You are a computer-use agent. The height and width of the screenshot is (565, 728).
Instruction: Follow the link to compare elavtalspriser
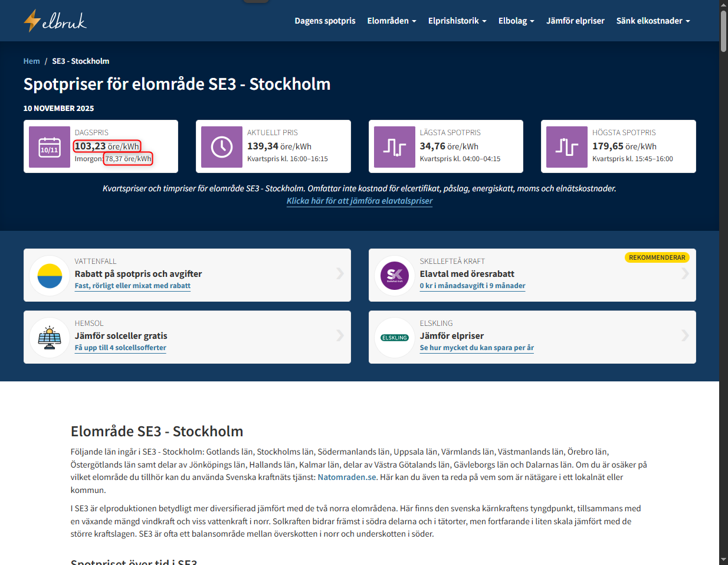click(359, 201)
